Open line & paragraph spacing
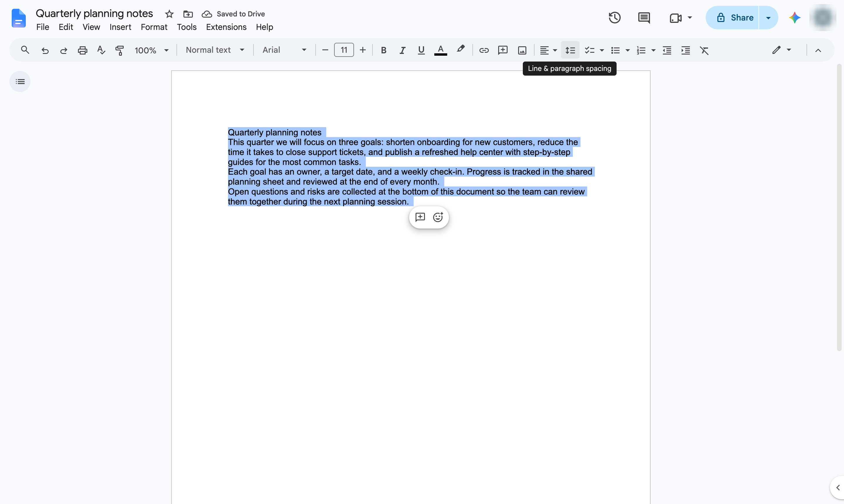Image resolution: width=844 pixels, height=504 pixels. [570, 50]
